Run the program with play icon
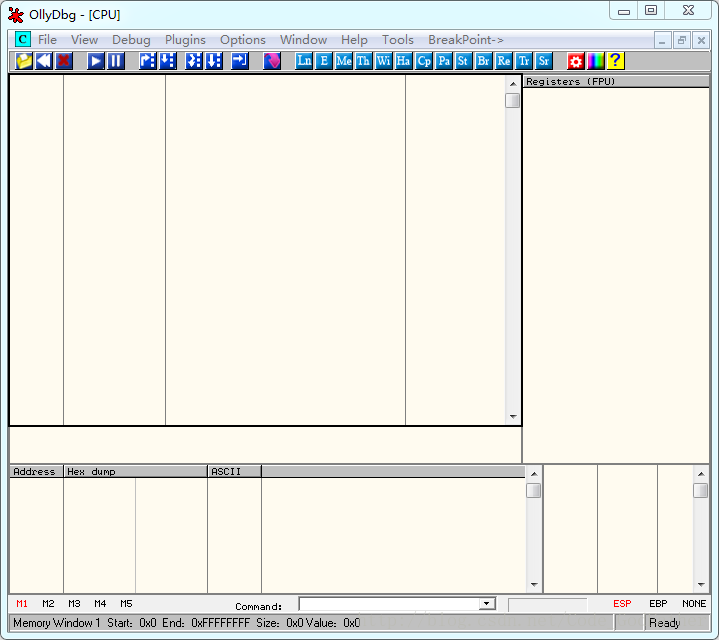The image size is (719, 640). 95,61
